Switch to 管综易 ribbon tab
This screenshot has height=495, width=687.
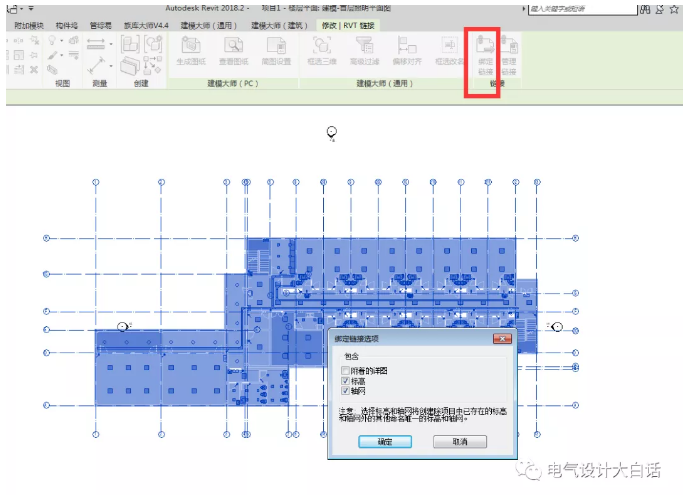[x=100, y=25]
